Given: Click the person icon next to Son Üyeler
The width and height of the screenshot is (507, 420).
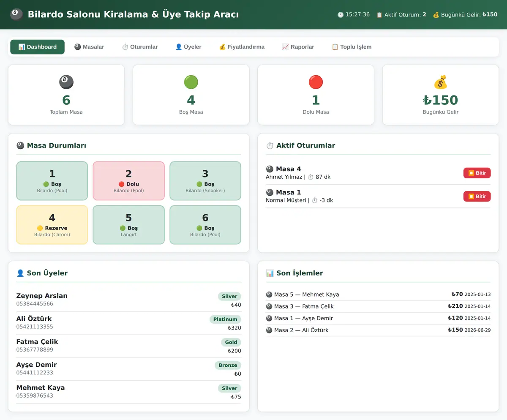Looking at the screenshot, I should pyautogui.click(x=20, y=273).
